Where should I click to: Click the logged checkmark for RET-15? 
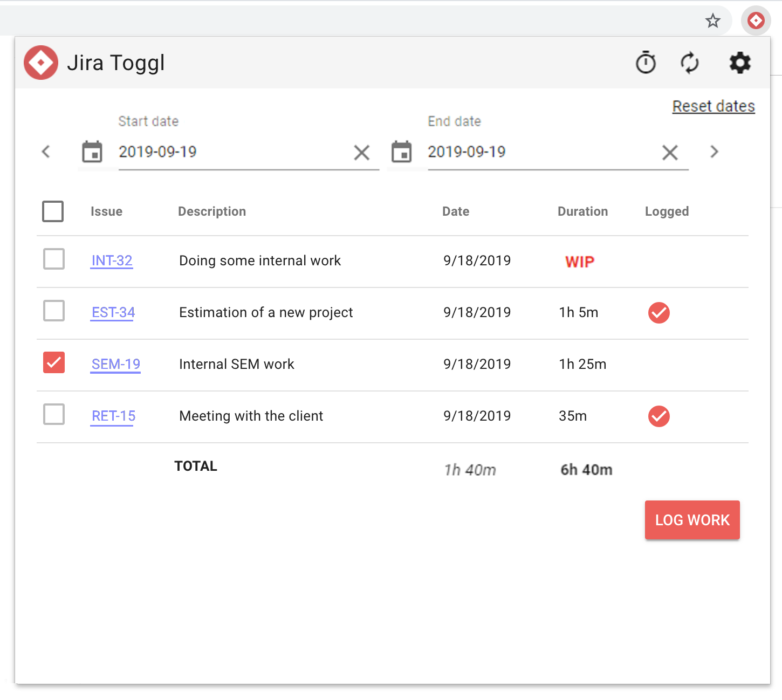click(659, 416)
